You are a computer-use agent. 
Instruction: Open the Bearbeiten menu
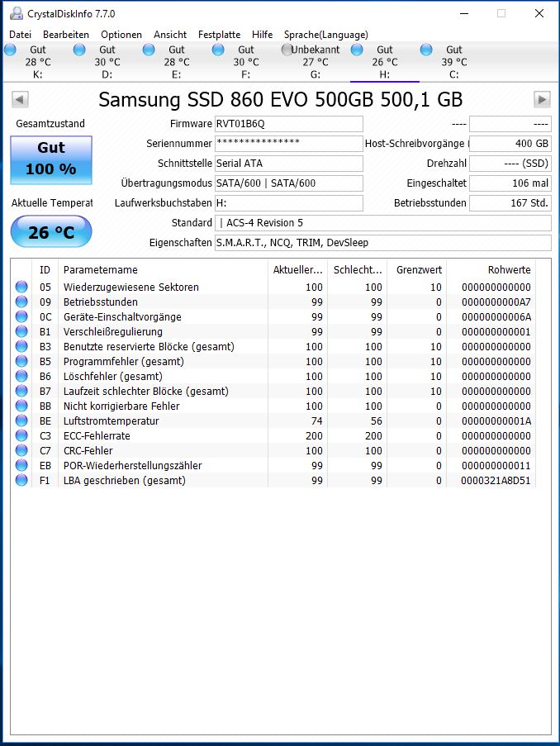click(66, 35)
